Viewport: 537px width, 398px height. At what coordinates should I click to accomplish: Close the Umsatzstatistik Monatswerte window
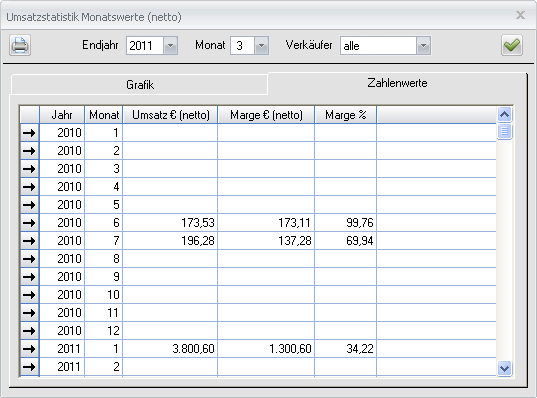point(520,15)
